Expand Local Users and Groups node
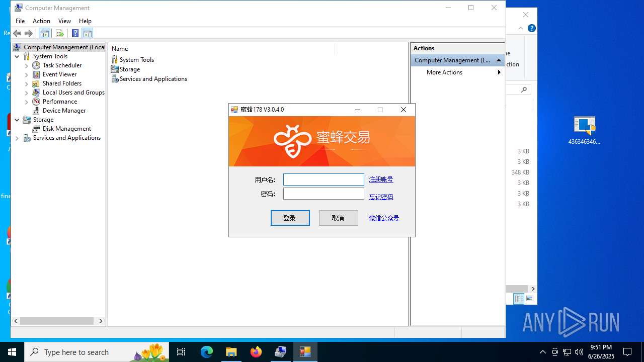This screenshot has height=362, width=644. coord(27,93)
